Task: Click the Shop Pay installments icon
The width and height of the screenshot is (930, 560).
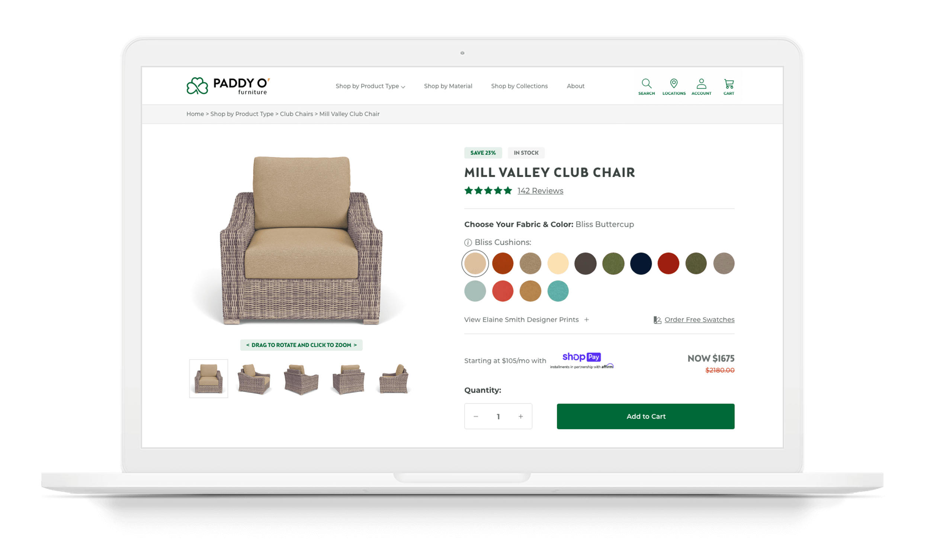Action: 581,359
